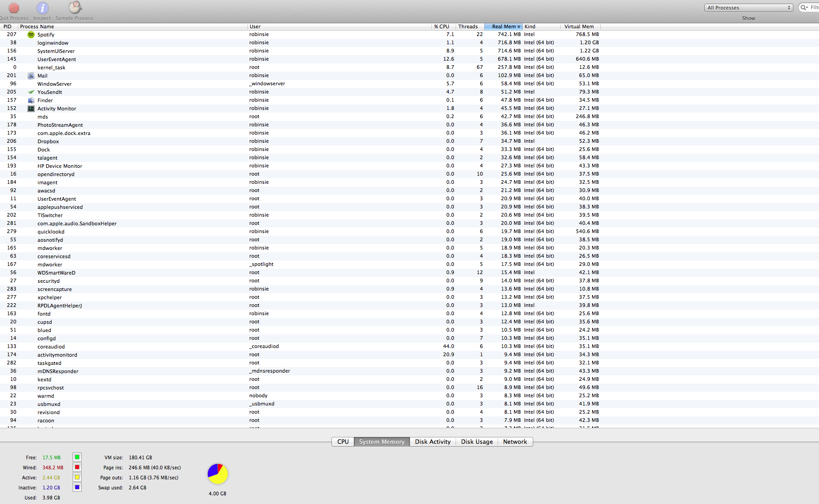Select the opendirectoryd process
The width and height of the screenshot is (819, 504).
pyautogui.click(x=56, y=174)
